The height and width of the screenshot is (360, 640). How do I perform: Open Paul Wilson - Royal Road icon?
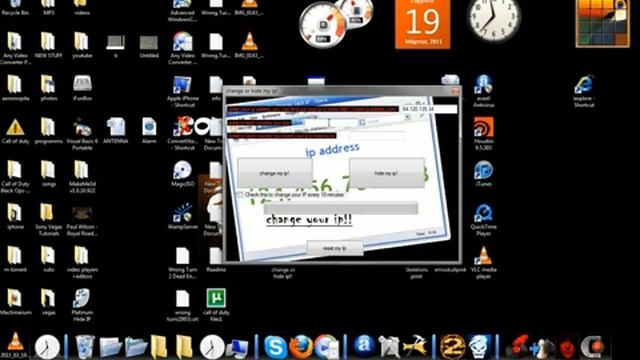(x=82, y=221)
